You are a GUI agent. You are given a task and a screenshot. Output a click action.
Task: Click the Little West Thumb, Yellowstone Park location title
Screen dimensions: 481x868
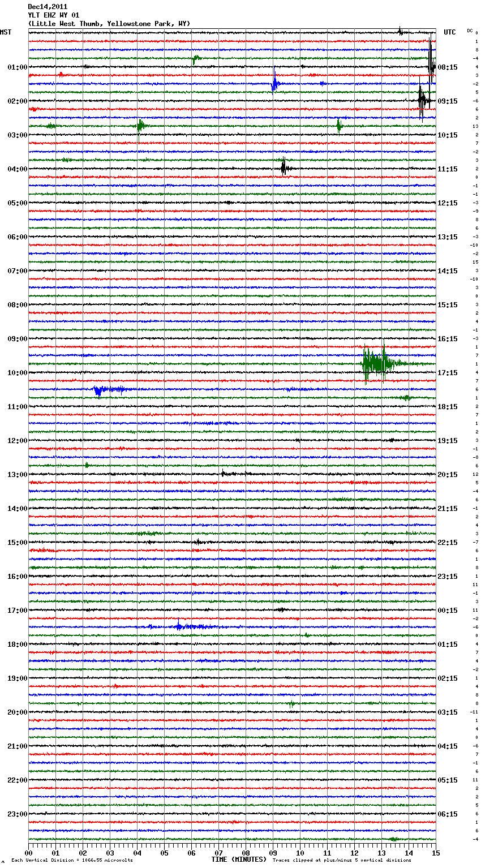pyautogui.click(x=109, y=24)
